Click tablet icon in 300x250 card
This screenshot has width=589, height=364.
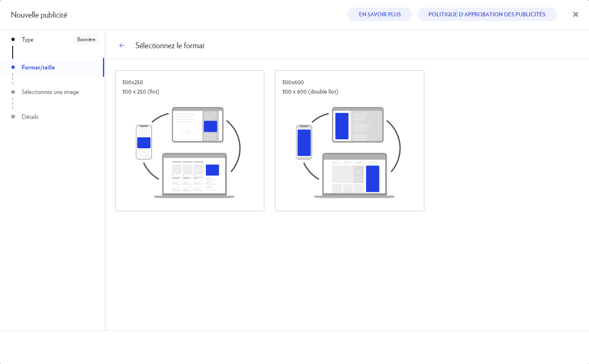[x=198, y=125]
